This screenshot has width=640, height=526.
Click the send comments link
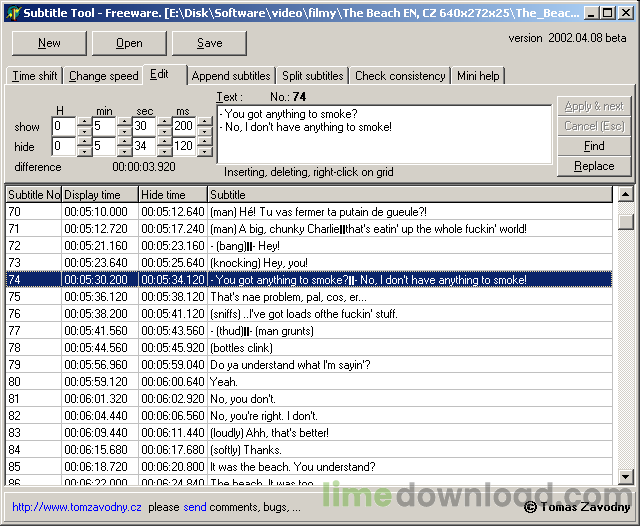(195, 508)
